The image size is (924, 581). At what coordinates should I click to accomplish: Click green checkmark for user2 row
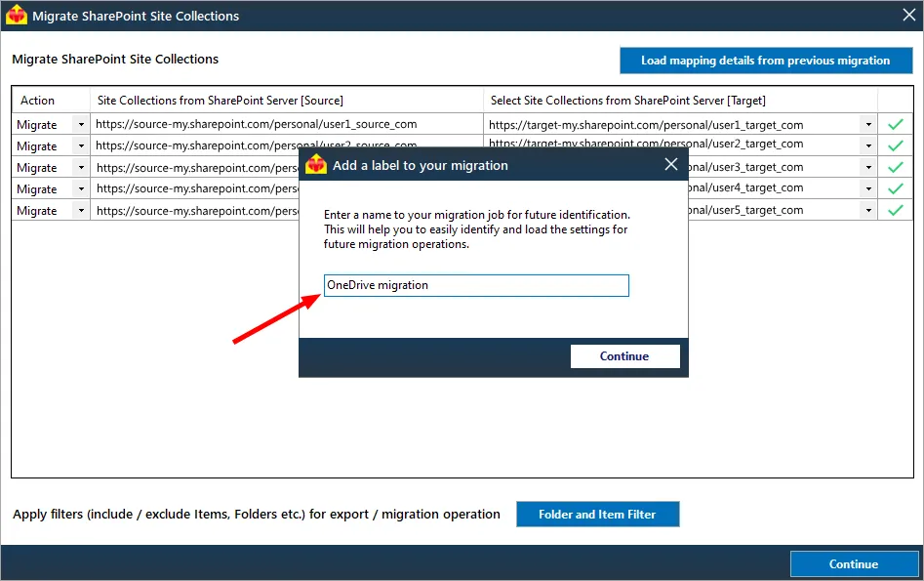point(895,145)
